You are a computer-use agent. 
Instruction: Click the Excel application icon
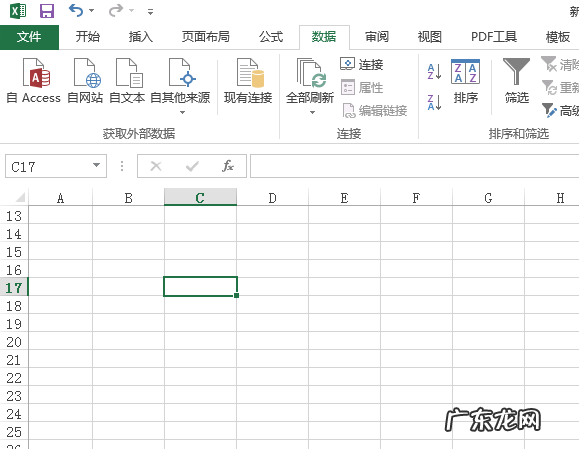[x=18, y=11]
